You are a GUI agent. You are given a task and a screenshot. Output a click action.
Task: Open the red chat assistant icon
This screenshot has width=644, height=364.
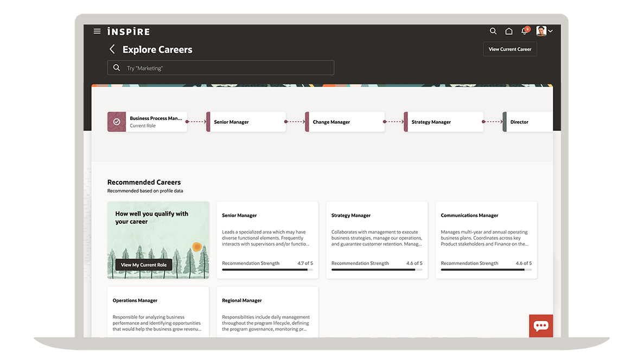coord(541,326)
